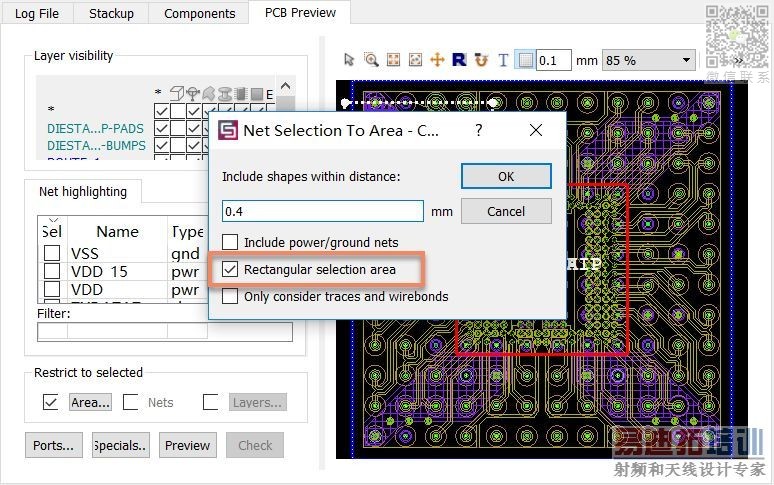Image resolution: width=774 pixels, height=485 pixels.
Task: Click the second zoom-fit icon before the pan tool
Action: click(x=416, y=60)
